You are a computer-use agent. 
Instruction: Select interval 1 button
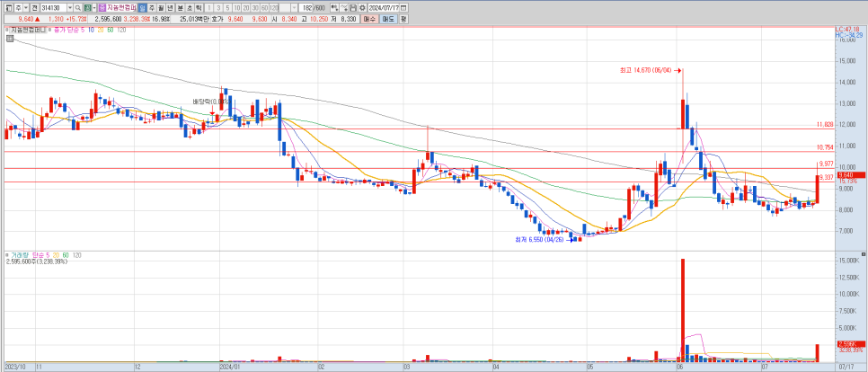pyautogui.click(x=209, y=8)
